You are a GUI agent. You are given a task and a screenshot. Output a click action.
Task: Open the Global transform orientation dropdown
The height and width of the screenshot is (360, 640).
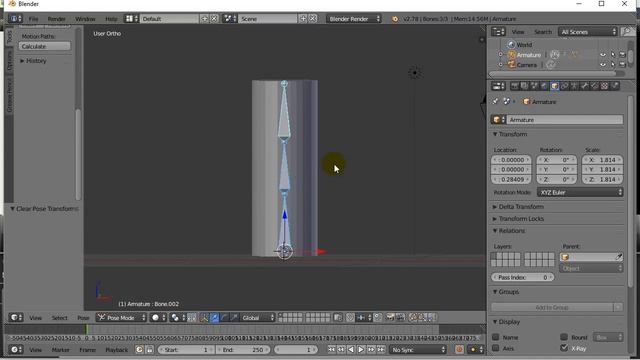[258, 318]
